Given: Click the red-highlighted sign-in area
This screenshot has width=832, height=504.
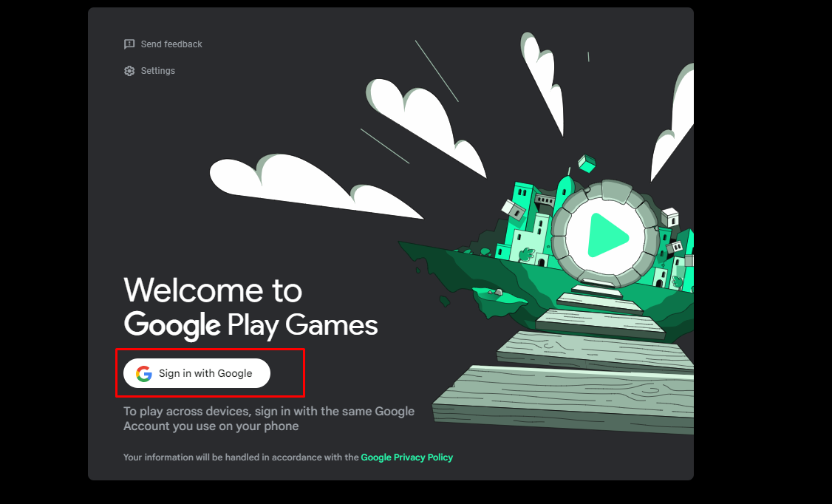Looking at the screenshot, I should click(211, 373).
